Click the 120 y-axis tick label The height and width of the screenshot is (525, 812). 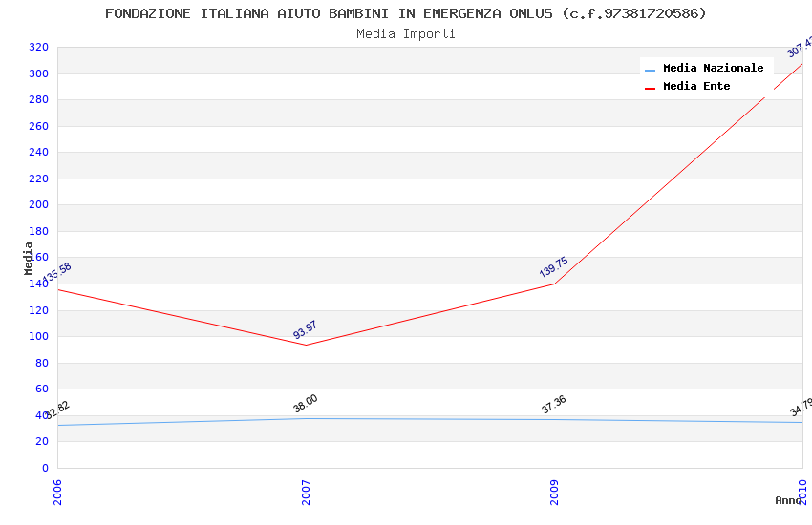coord(38,310)
